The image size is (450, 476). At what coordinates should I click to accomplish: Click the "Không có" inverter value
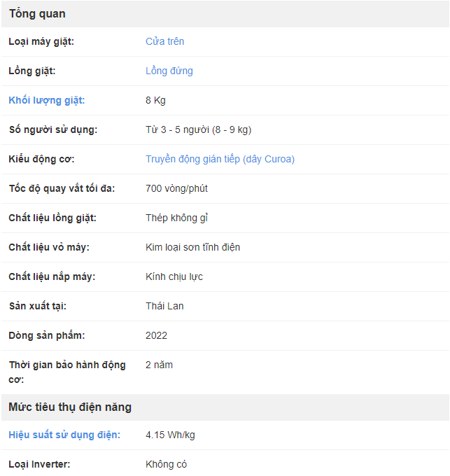pos(166,464)
